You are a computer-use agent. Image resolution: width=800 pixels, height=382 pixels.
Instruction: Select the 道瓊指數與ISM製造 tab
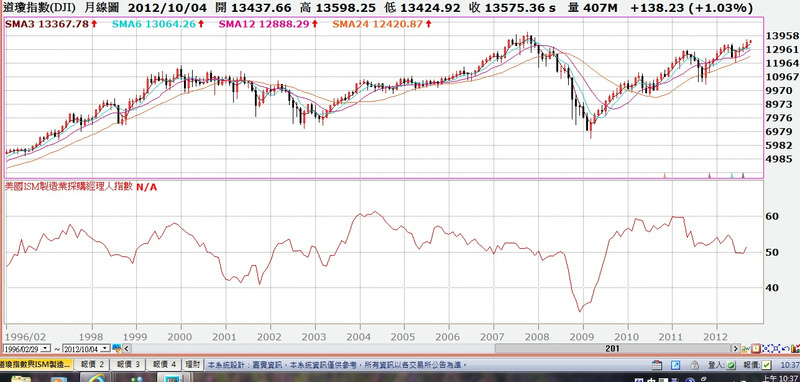pyautogui.click(x=36, y=365)
